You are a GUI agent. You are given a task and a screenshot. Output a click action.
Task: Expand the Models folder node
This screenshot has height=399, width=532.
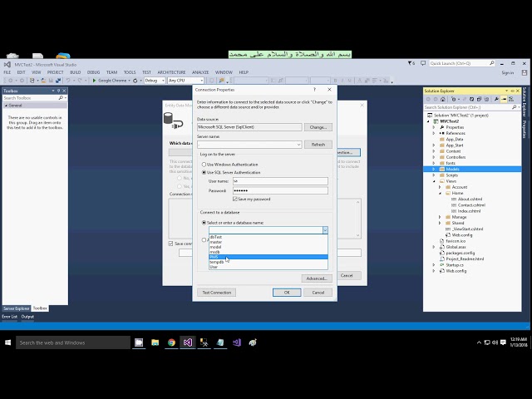click(434, 169)
